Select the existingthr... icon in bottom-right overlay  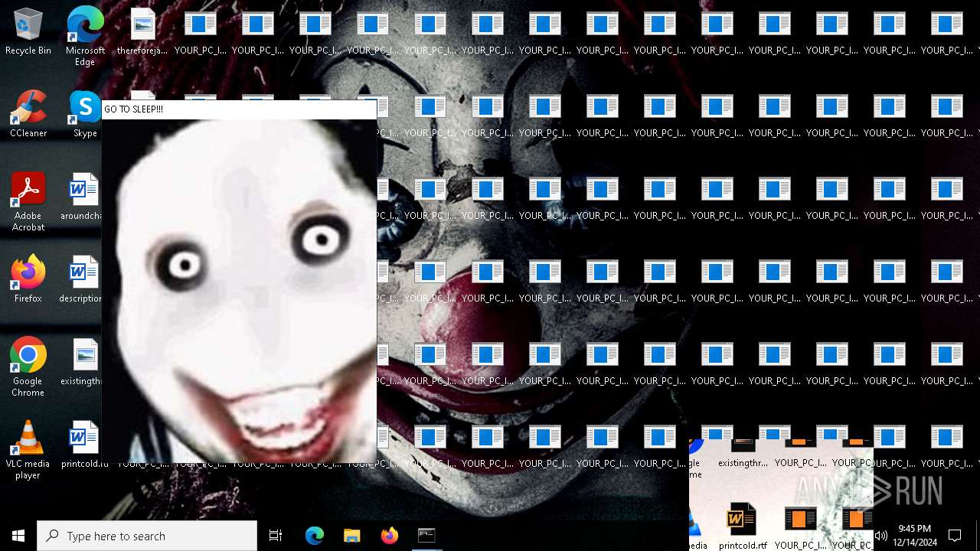coord(743,454)
